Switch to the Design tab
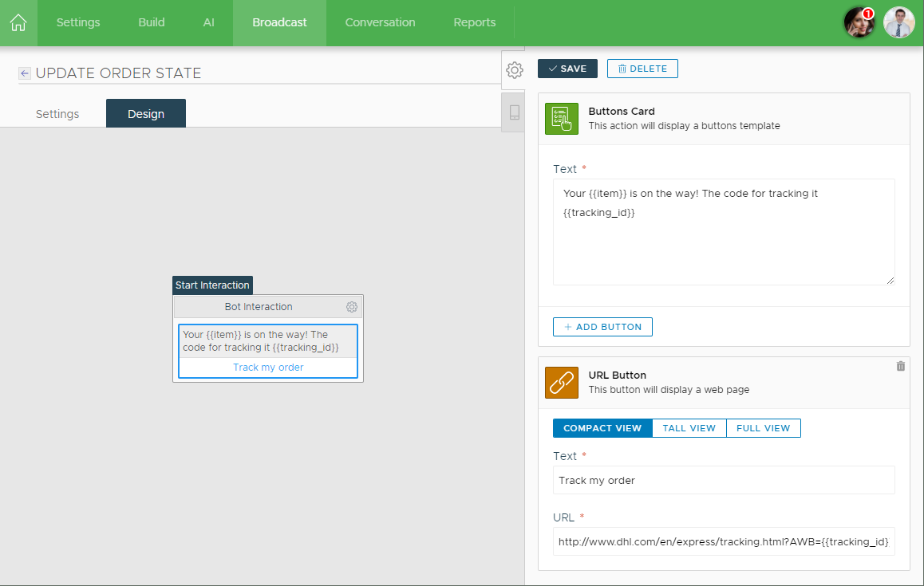Viewport: 924px width, 586px height. tap(145, 114)
